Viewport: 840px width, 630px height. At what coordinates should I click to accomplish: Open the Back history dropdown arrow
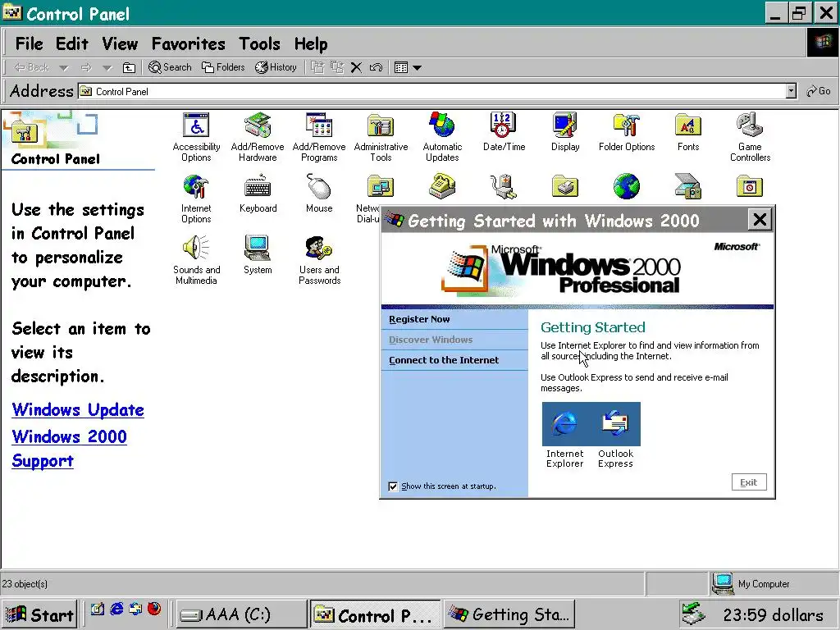coord(64,68)
